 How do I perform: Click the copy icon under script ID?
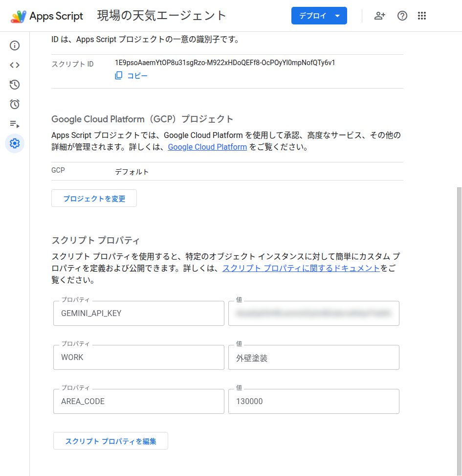[119, 75]
